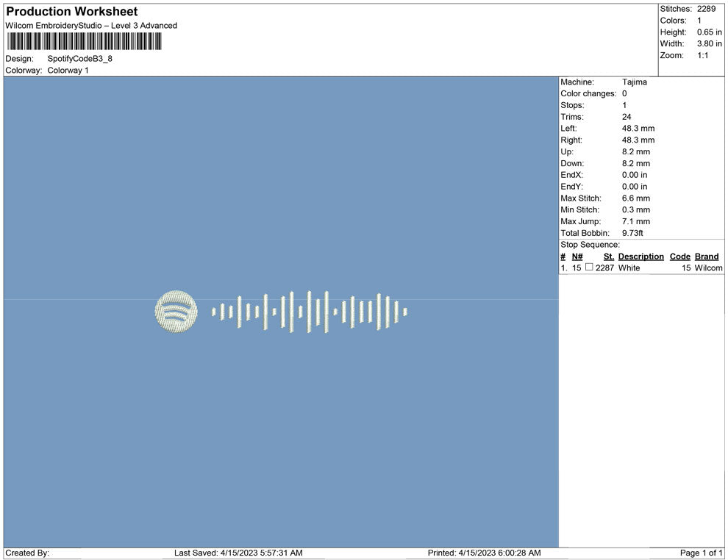Click the Height value '0.65 in'
728x560 pixels.
coord(709,32)
